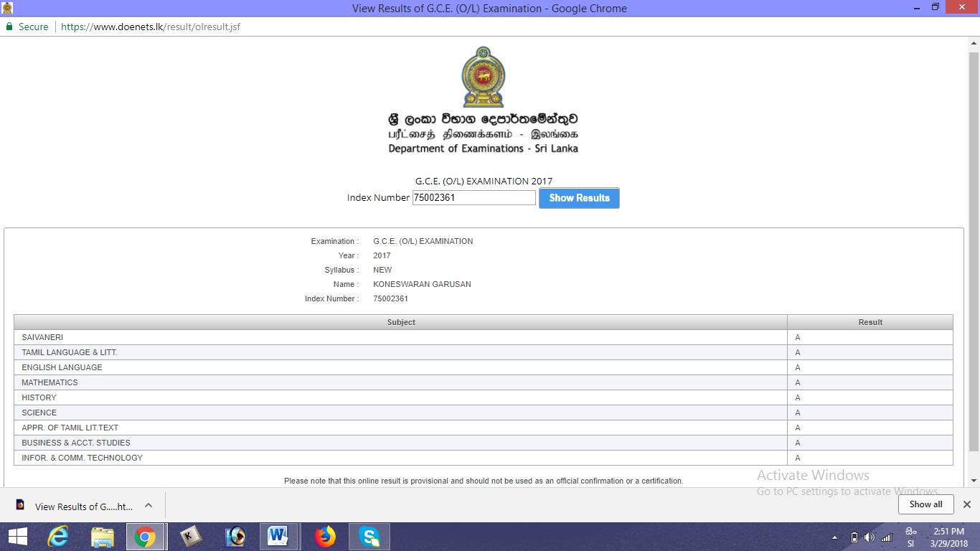The image size is (980, 551).
Task: Click the battery status tray icon
Action: [854, 537]
